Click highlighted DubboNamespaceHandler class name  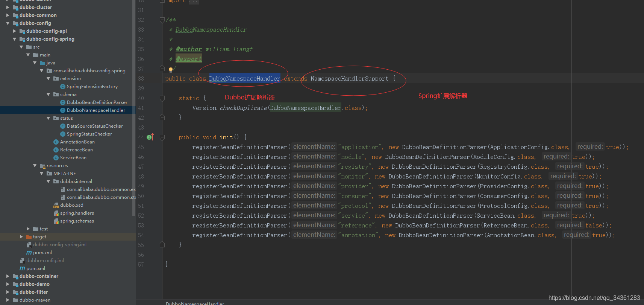point(245,79)
